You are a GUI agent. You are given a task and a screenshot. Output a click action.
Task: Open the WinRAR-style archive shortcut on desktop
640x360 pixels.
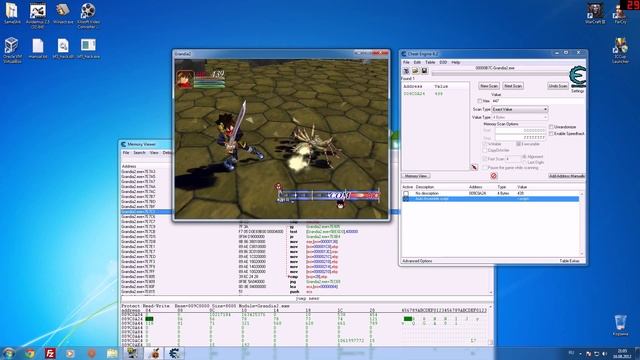63,13
